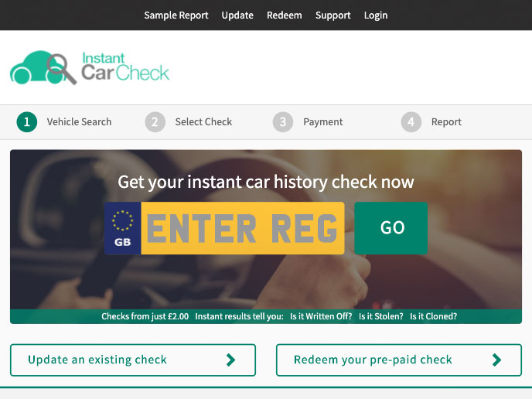The image size is (532, 399).
Task: Click the Payment step label
Action: click(323, 122)
